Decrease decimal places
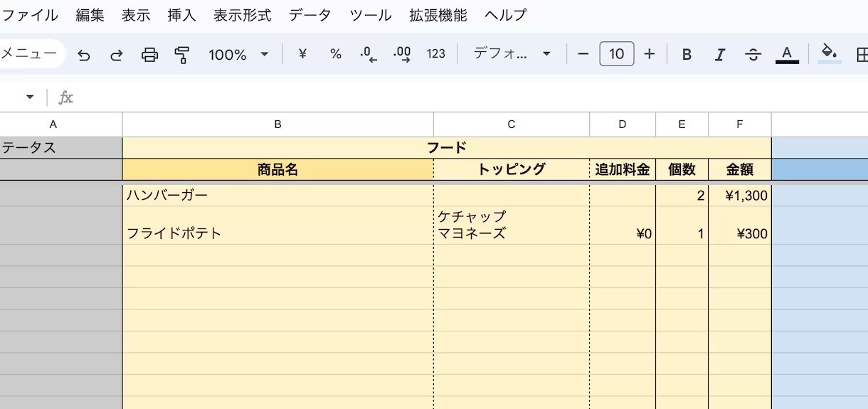868x409 pixels. [x=368, y=55]
